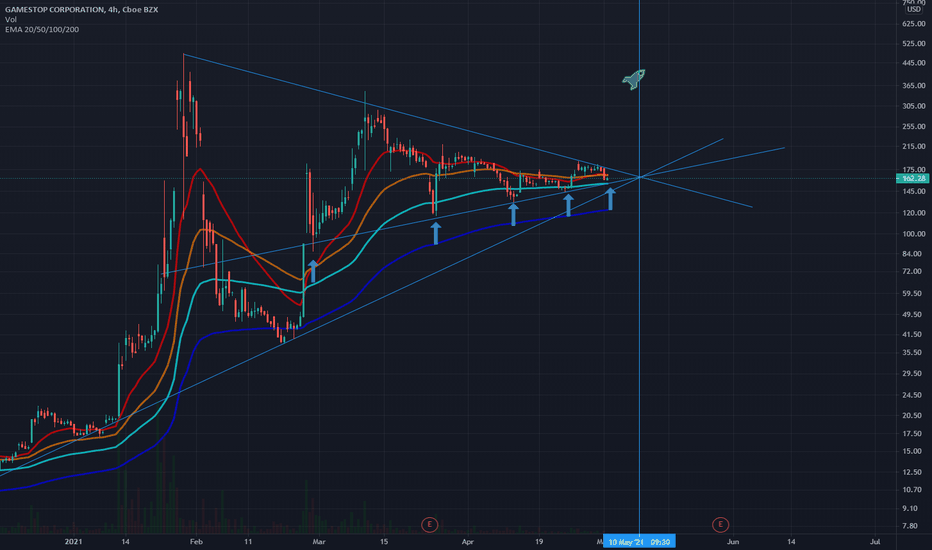Click the Mar time axis label

[x=319, y=542]
